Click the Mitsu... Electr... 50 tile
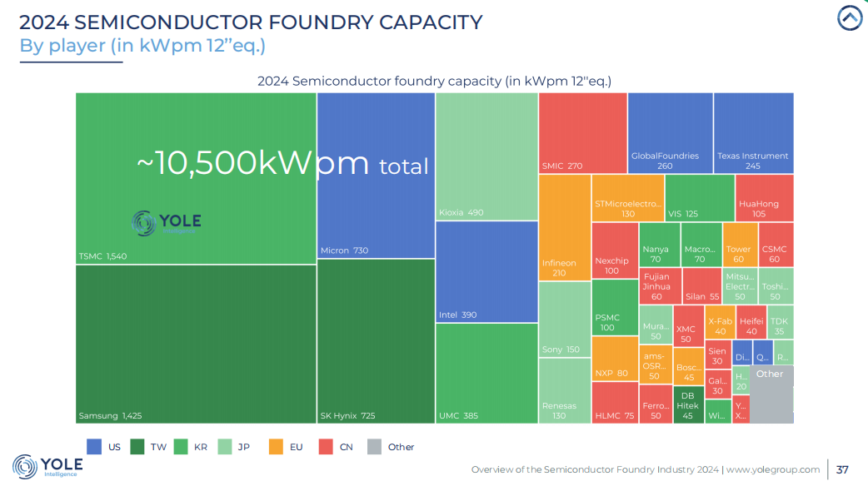Viewport: 868px width, 486px height. (x=740, y=285)
